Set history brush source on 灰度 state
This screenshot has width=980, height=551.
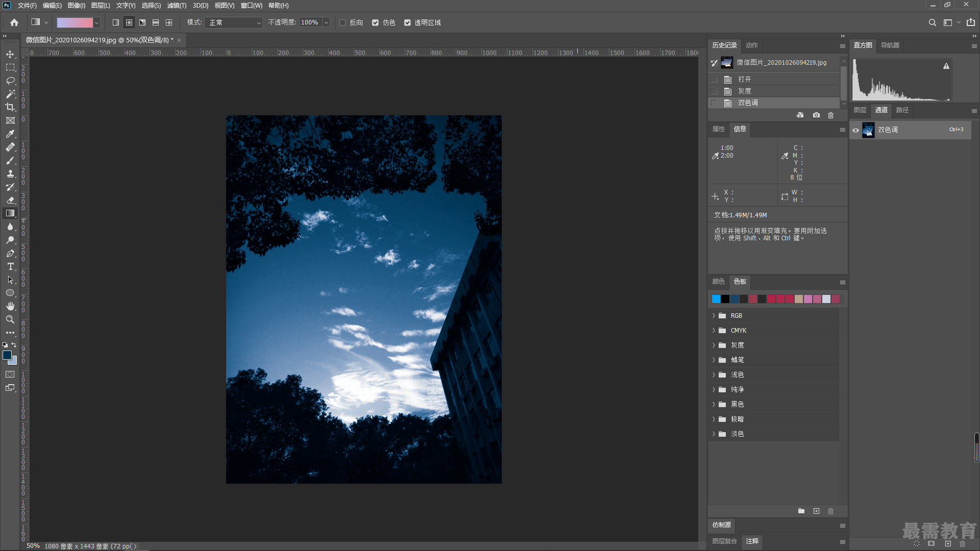point(714,91)
